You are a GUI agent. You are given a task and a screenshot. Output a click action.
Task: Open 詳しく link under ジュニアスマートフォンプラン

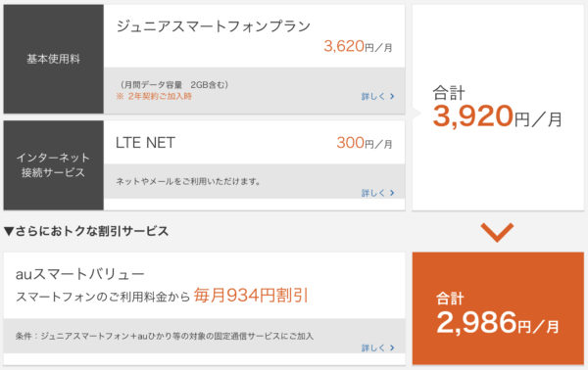(377, 96)
